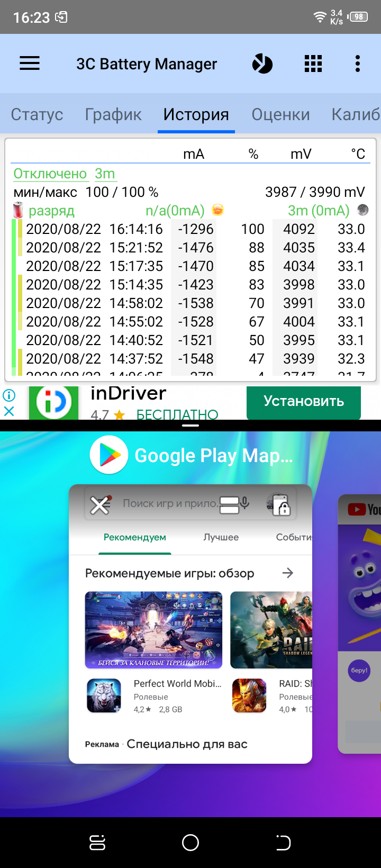Open the Калиб tab
Viewport: 381px width, 868px height.
coord(356,114)
